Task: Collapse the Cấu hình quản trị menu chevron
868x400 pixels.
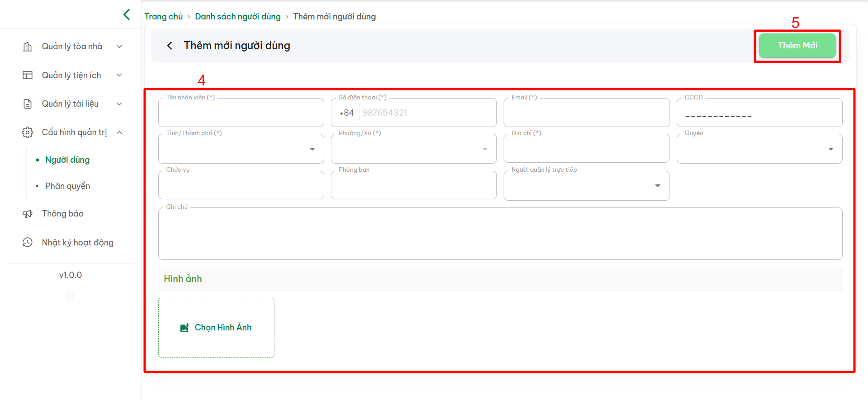Action: [119, 132]
